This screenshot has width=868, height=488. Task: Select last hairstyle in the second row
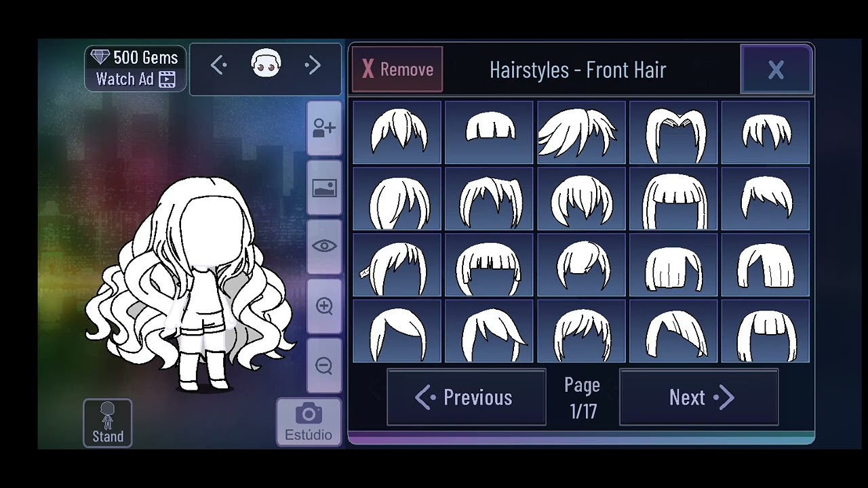tap(766, 199)
